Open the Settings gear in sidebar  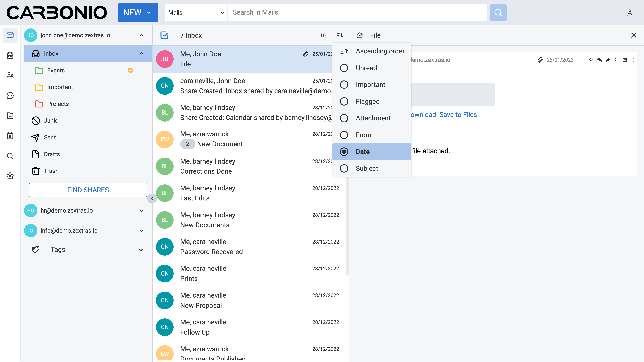(10, 176)
